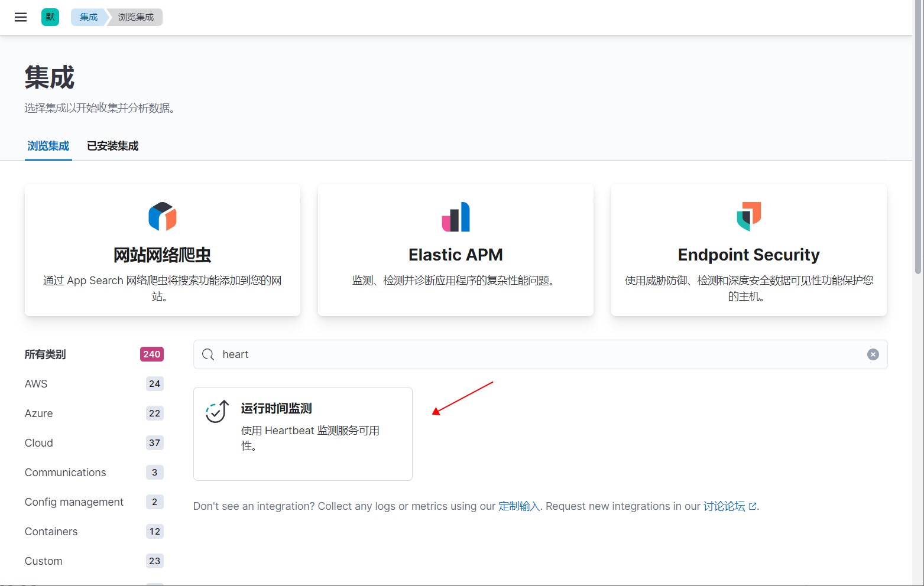The image size is (924, 586).
Task: Switch to the 浏览集成 tab
Action: coord(48,146)
